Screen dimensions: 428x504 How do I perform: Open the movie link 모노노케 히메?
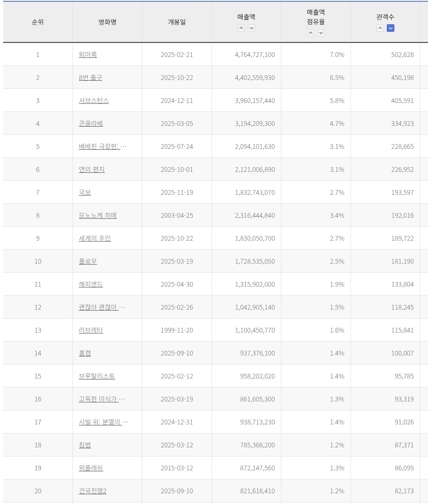tap(97, 215)
